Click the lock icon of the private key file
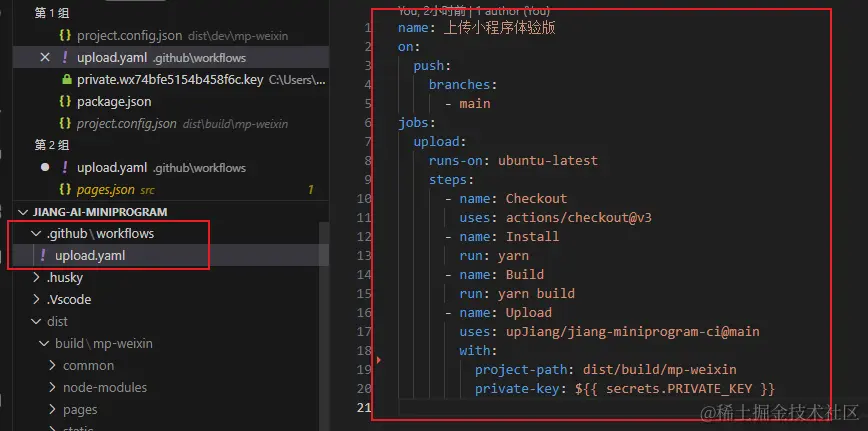868x431 pixels. coord(66,80)
